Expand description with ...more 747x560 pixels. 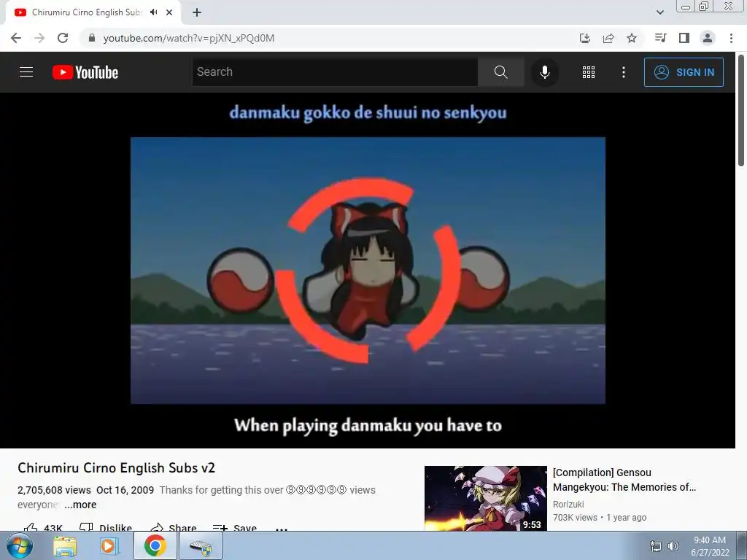coord(80,505)
